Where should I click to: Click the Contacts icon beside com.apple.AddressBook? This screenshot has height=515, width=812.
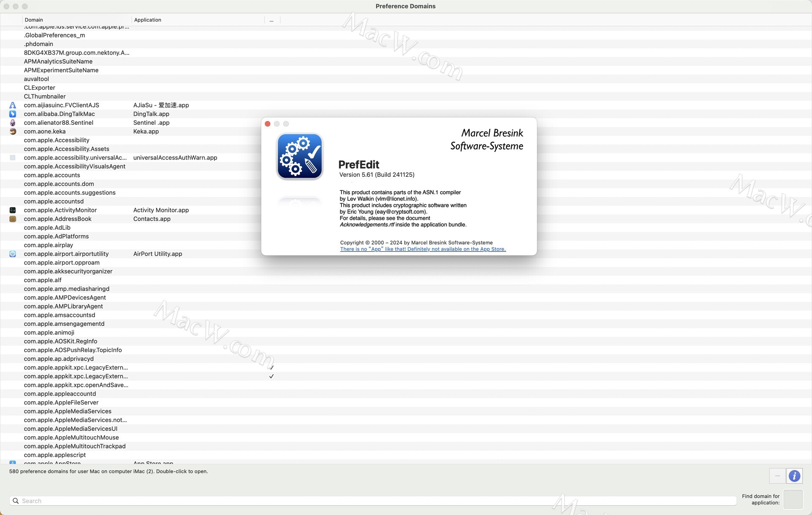click(13, 219)
